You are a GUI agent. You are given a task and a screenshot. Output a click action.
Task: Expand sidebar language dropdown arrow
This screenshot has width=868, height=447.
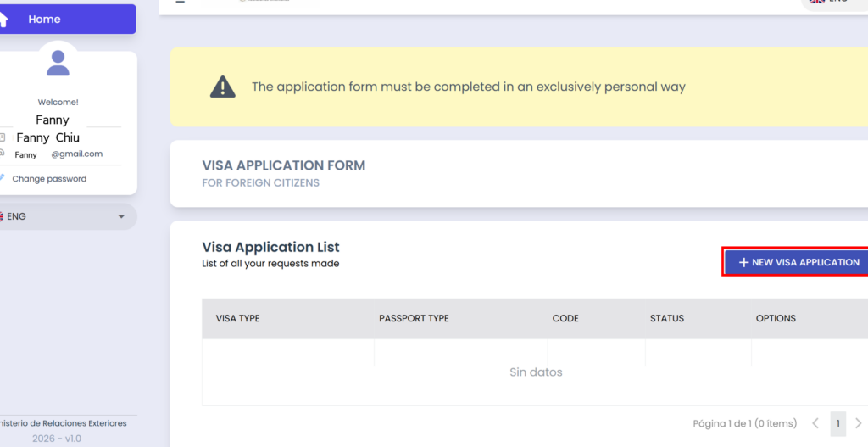pyautogui.click(x=121, y=217)
